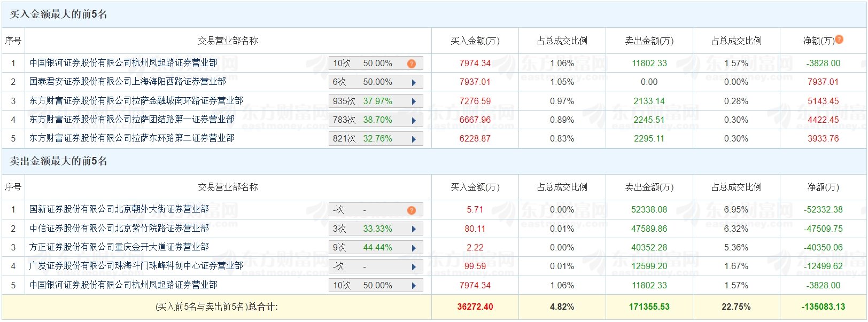Click percentage 6.32% in 中信证券 row
The image size is (868, 322).
point(736,229)
